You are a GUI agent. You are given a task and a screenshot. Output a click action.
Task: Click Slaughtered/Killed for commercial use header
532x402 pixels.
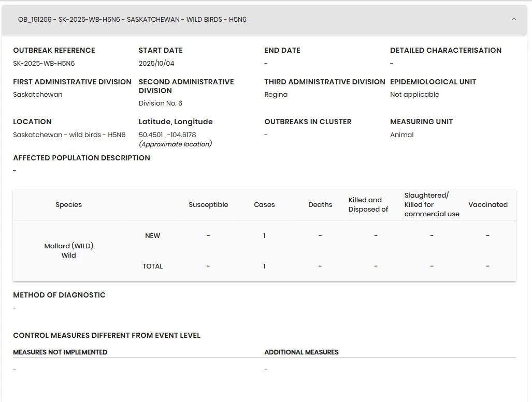432,205
